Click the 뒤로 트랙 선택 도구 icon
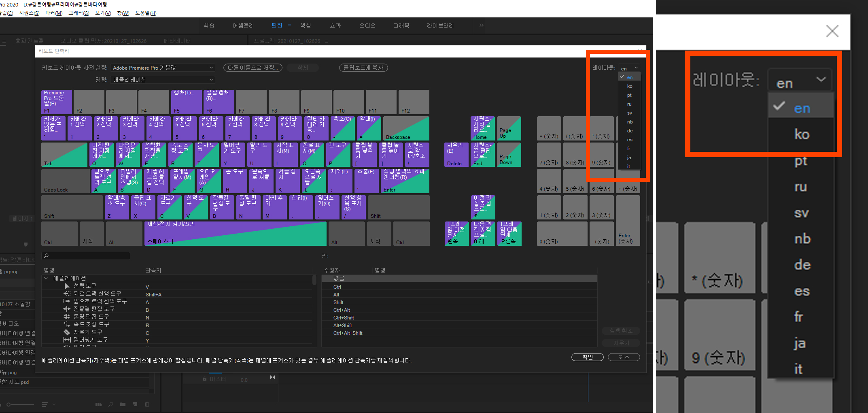 click(x=67, y=294)
